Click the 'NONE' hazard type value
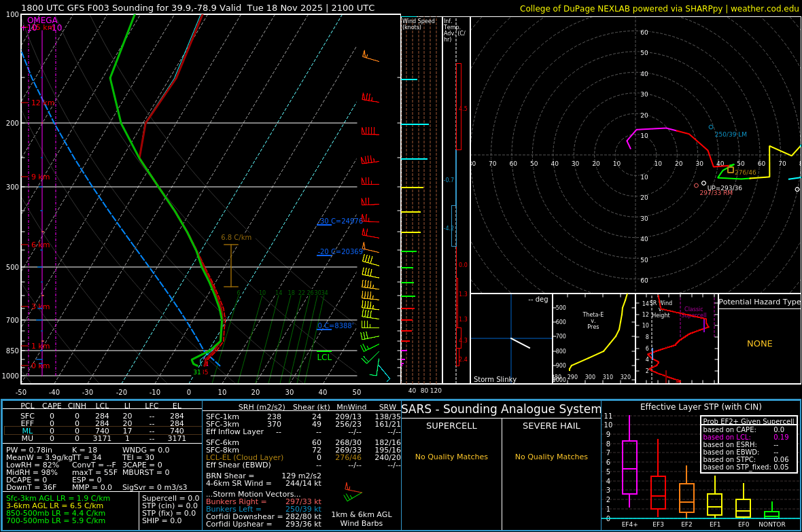 pos(760,344)
